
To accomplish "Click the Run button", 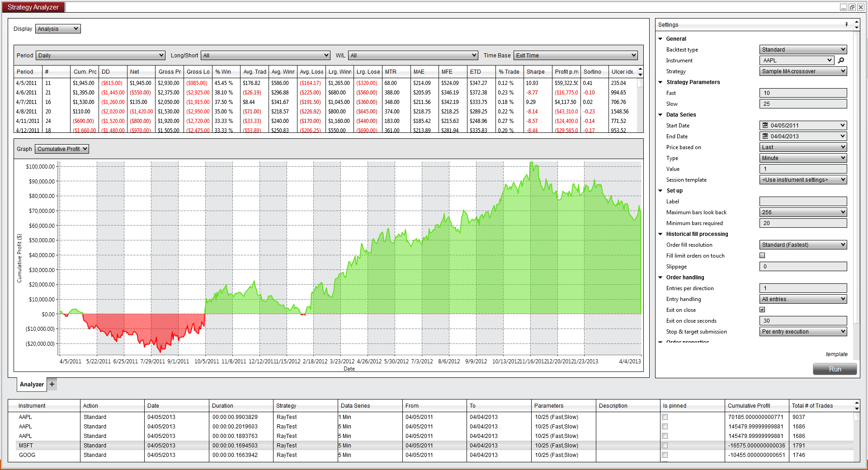I will [x=835, y=369].
